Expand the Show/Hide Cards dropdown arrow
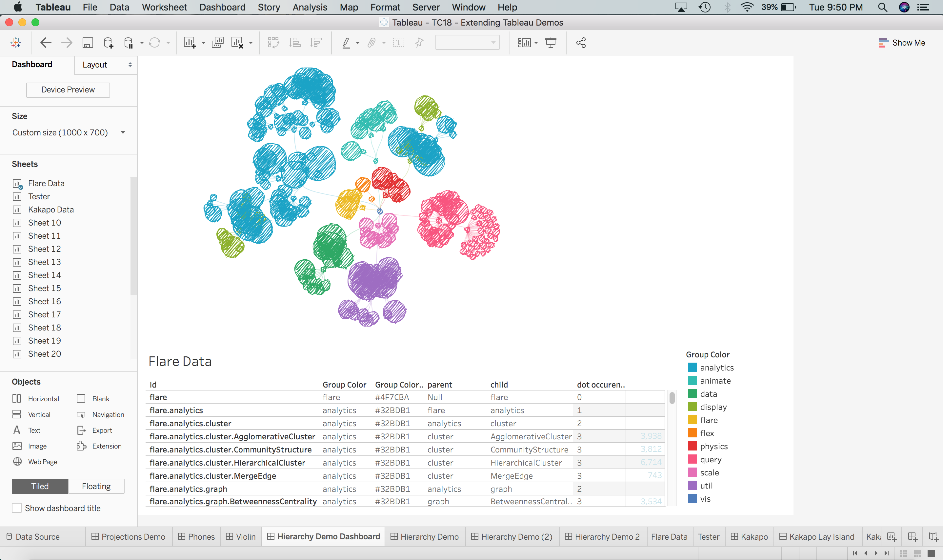 click(x=536, y=43)
